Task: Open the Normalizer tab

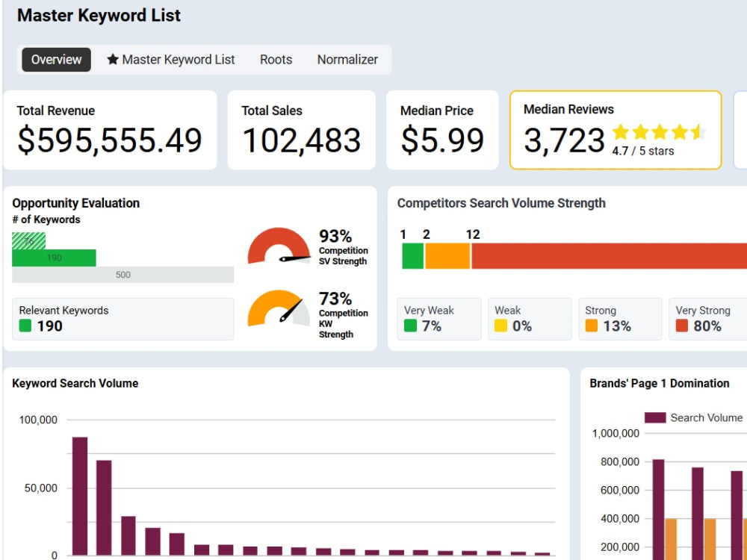Action: coord(347,60)
